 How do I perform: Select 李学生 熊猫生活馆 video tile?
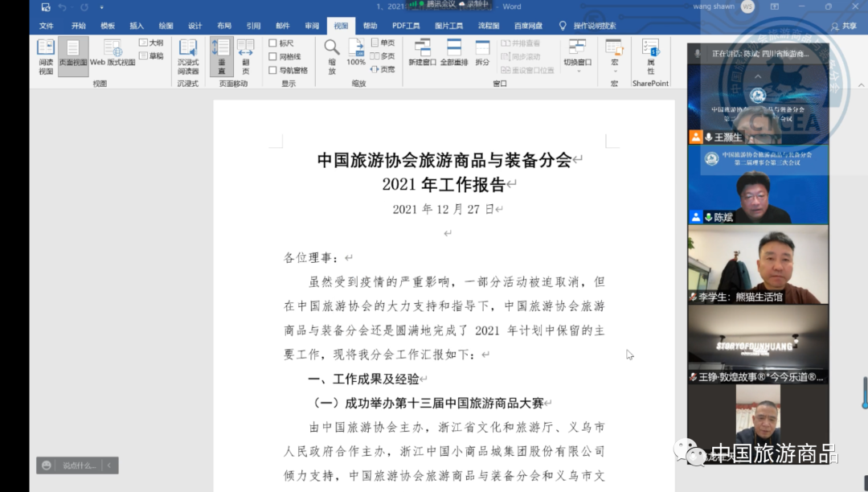click(758, 264)
